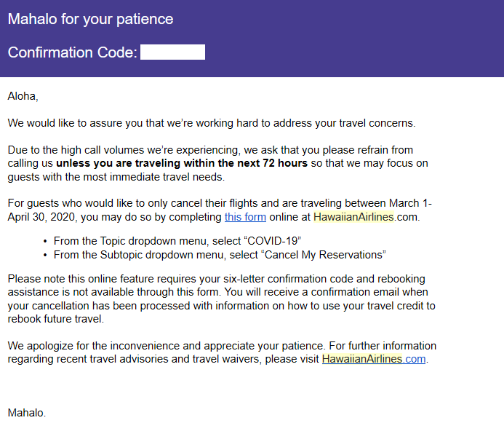504x423 pixels.
Task: Click the white redacted confirmation code box
Action: tap(173, 52)
